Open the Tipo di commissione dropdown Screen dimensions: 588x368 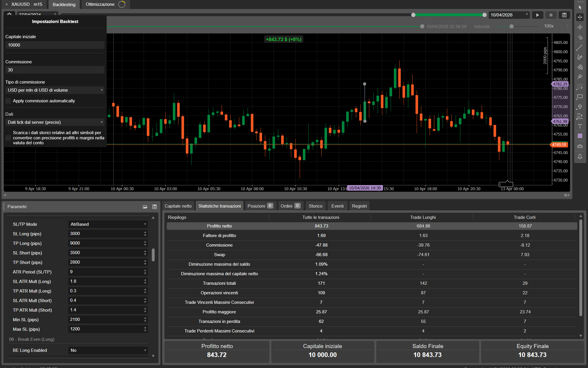click(55, 90)
